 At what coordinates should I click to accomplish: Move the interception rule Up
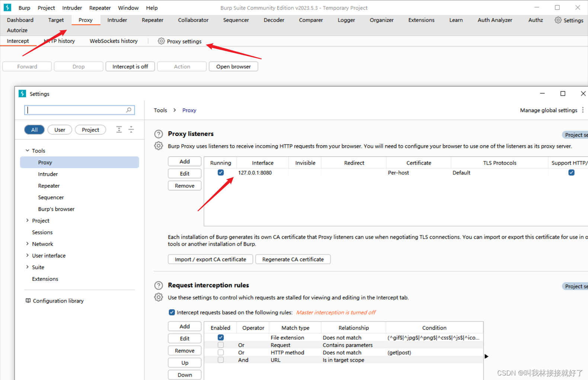click(185, 362)
